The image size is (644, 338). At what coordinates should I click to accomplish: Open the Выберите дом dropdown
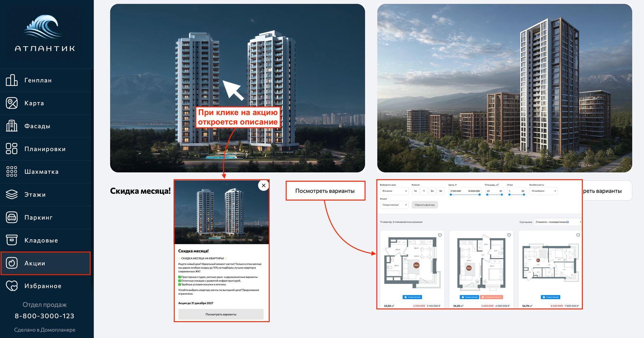394,191
